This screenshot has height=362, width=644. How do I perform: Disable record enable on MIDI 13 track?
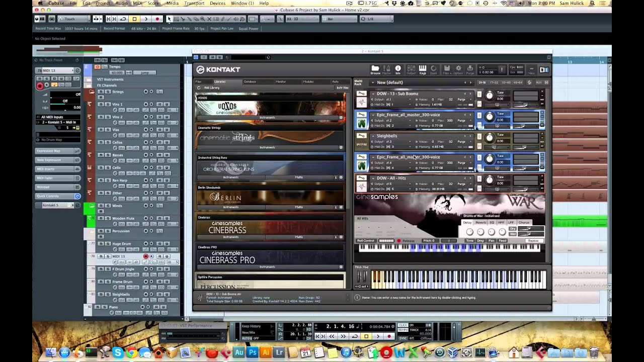point(146,256)
